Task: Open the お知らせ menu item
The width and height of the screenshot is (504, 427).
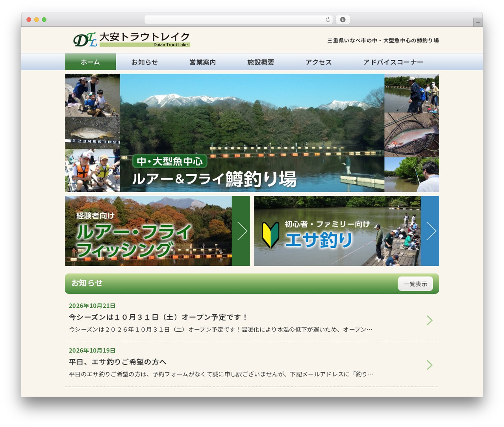Action: [145, 62]
